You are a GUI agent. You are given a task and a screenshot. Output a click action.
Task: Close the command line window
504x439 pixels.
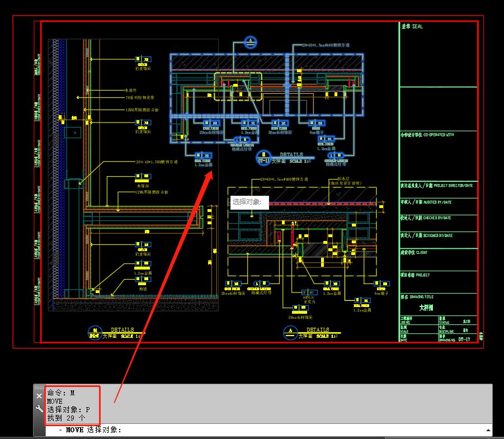point(39,396)
